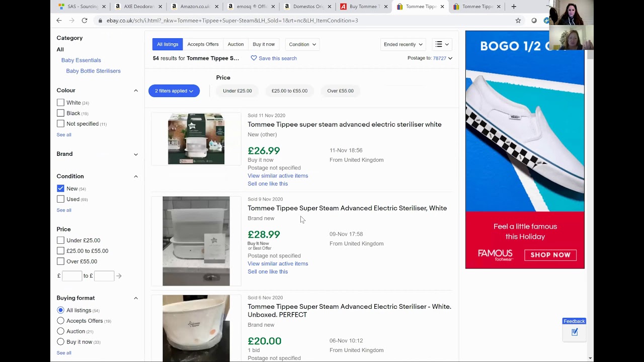Open the Condition filter dropdown

click(x=302, y=44)
